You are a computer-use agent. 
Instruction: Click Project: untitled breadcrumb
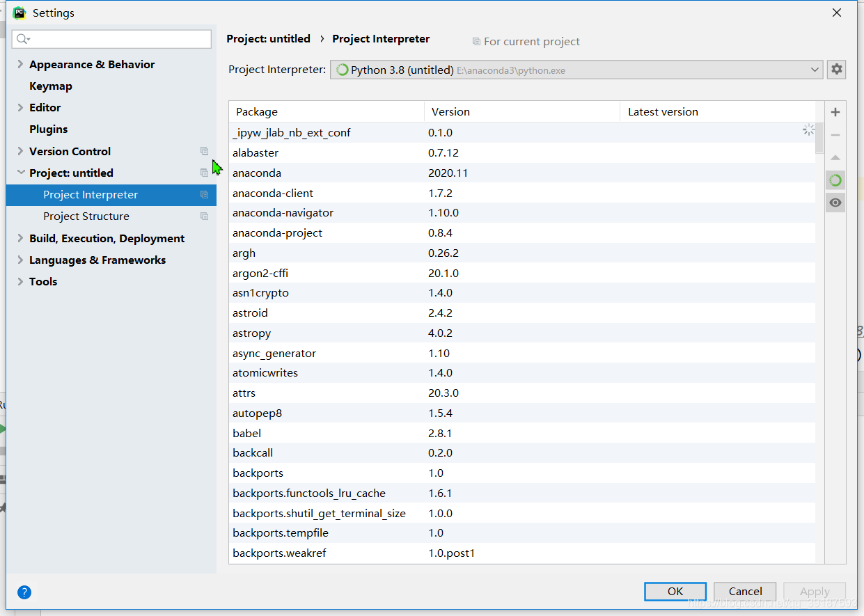269,39
